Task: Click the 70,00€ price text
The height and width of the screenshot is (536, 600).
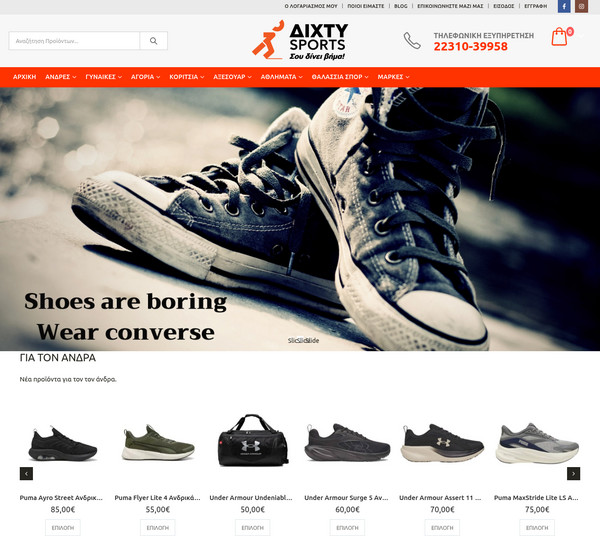Action: click(x=442, y=510)
